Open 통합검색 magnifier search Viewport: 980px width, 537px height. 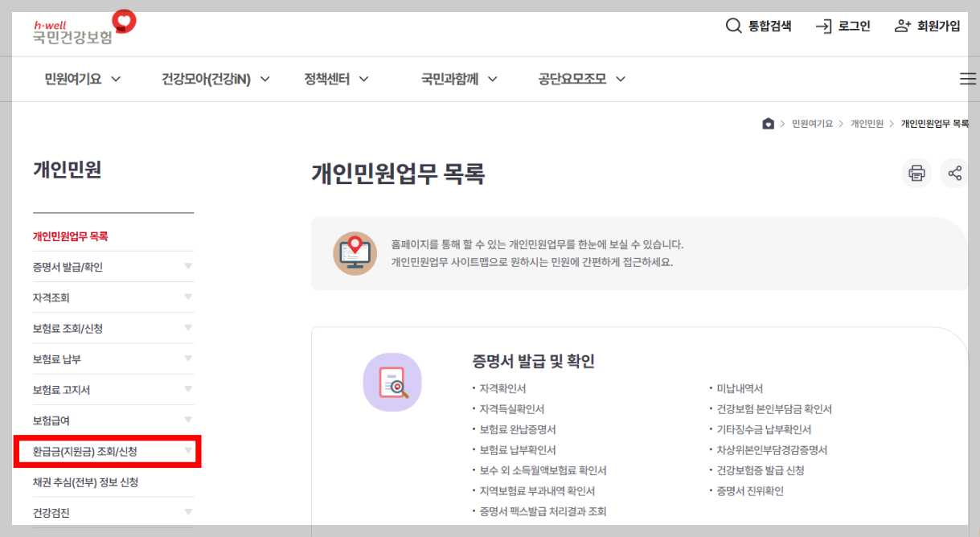[x=758, y=26]
